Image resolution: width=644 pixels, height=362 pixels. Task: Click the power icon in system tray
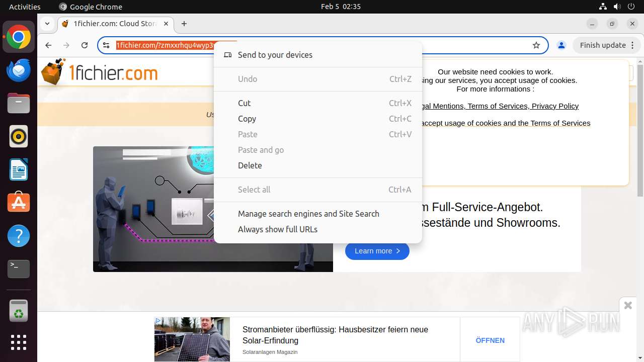click(631, 7)
